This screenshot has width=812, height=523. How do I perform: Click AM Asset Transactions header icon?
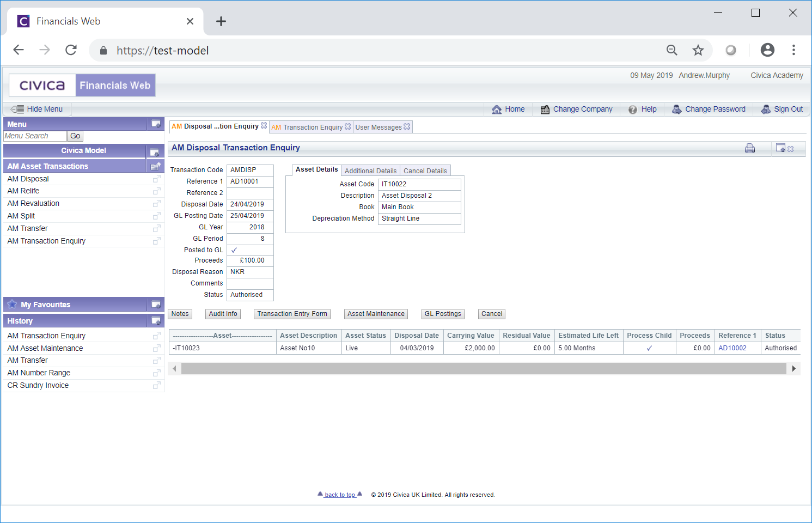pos(156,166)
